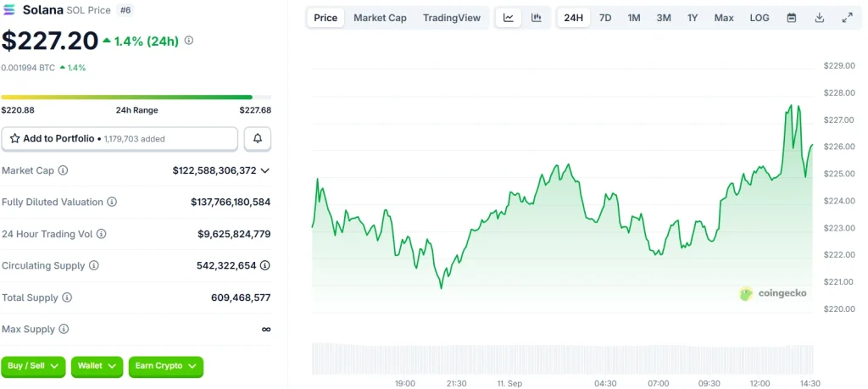The image size is (868, 389).
Task: Click the #6 rank badge
Action: click(126, 10)
